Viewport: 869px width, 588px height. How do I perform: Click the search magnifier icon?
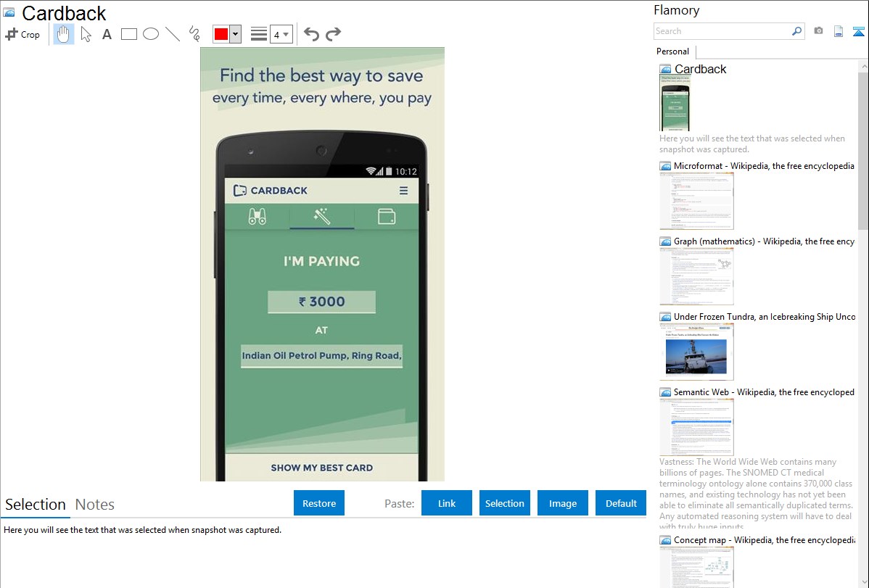[797, 31]
